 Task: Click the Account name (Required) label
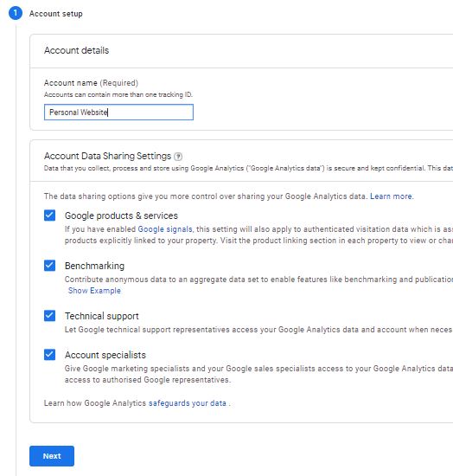91,83
